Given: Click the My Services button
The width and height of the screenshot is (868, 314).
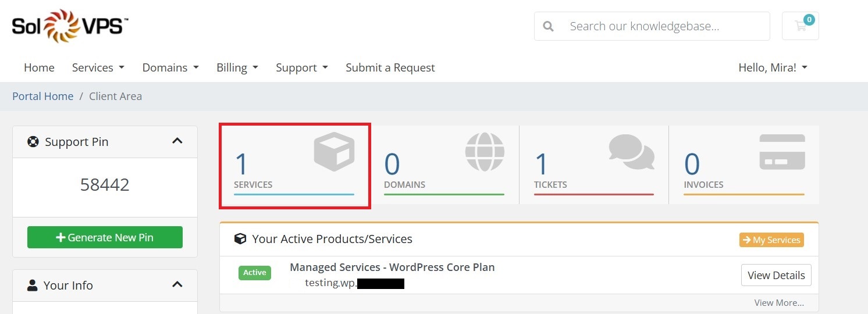Looking at the screenshot, I should pyautogui.click(x=771, y=240).
